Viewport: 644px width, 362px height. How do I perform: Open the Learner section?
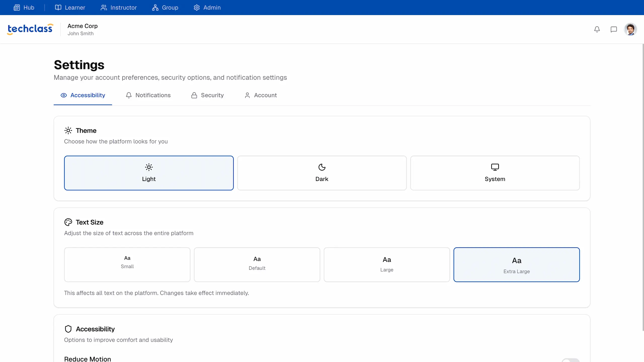(70, 8)
